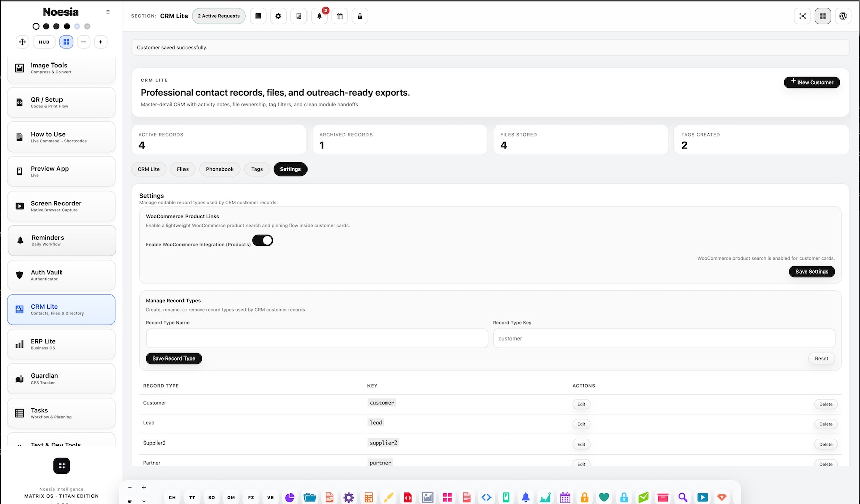The width and height of the screenshot is (860, 504).
Task: Open the purple pie chart dock icon
Action: tap(290, 497)
